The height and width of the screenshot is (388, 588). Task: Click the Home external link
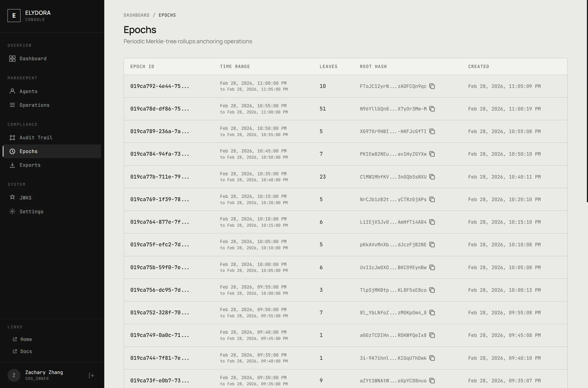26,339
